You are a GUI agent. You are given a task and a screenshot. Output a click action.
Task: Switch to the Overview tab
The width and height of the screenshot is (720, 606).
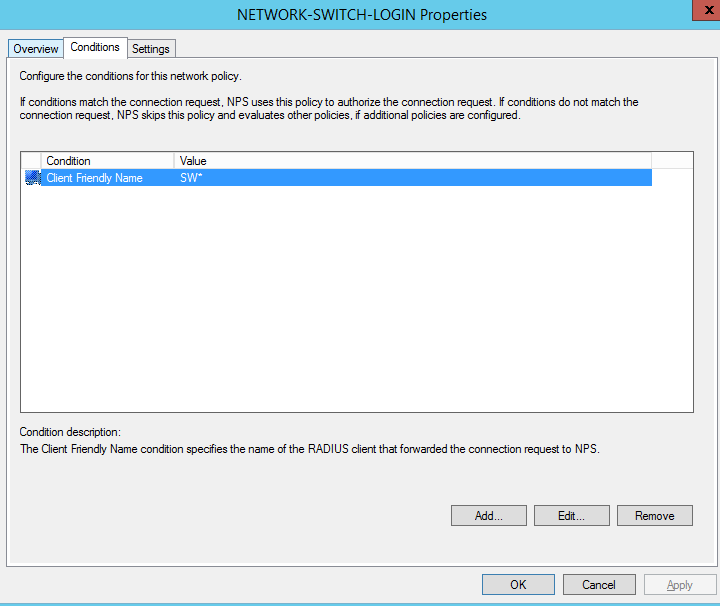(x=36, y=49)
